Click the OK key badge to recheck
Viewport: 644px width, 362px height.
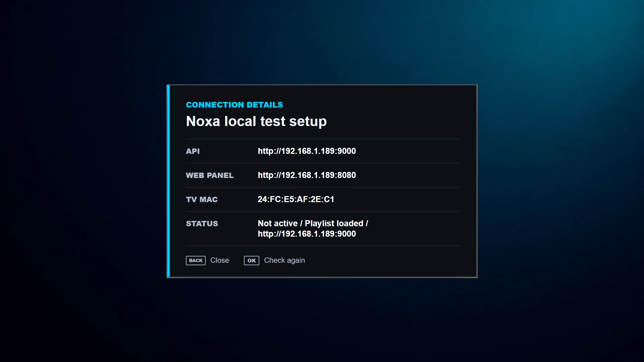coord(252,260)
